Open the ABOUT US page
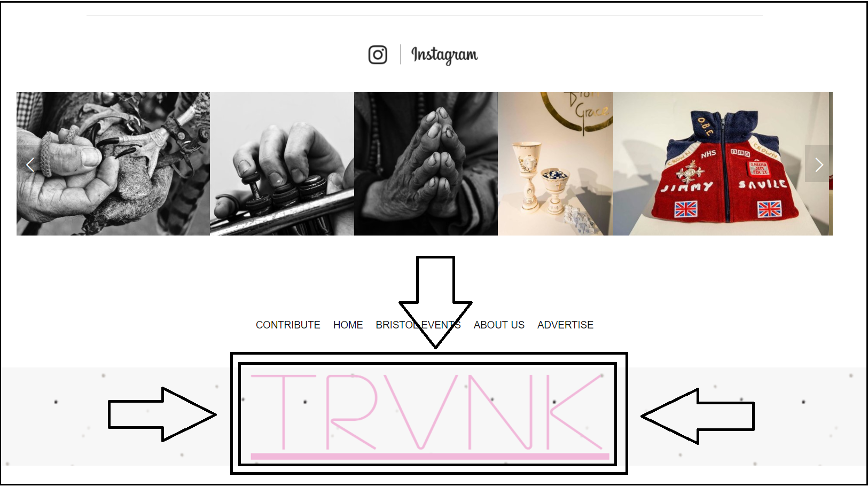 coord(499,325)
